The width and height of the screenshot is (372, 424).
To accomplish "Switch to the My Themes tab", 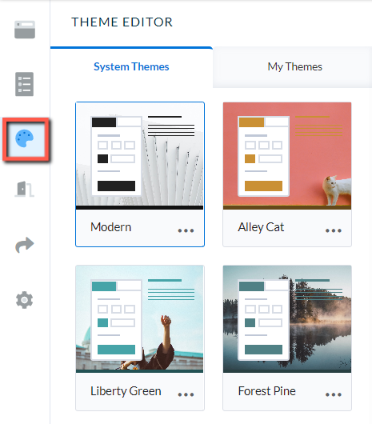I will pyautogui.click(x=295, y=67).
